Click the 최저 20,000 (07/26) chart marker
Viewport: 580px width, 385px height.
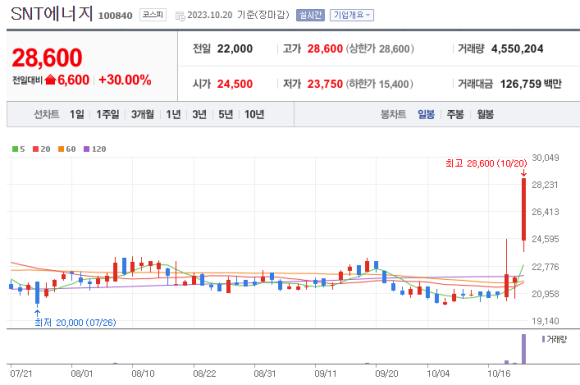75,323
